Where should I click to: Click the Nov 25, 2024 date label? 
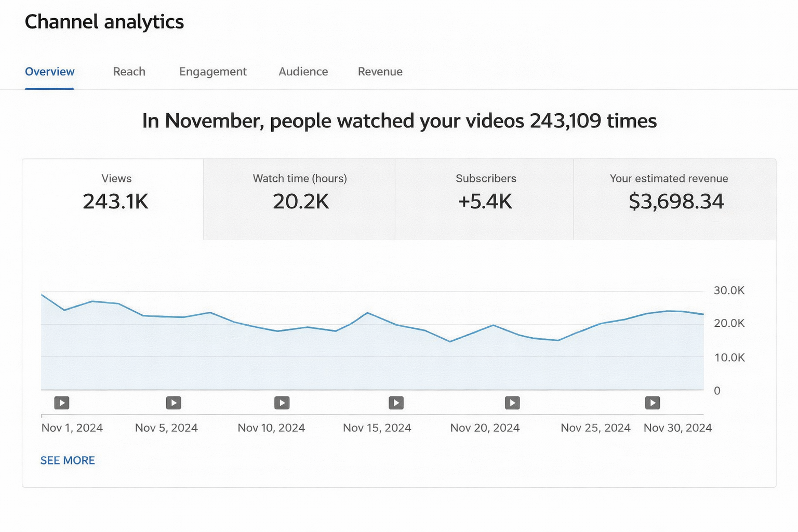(595, 428)
